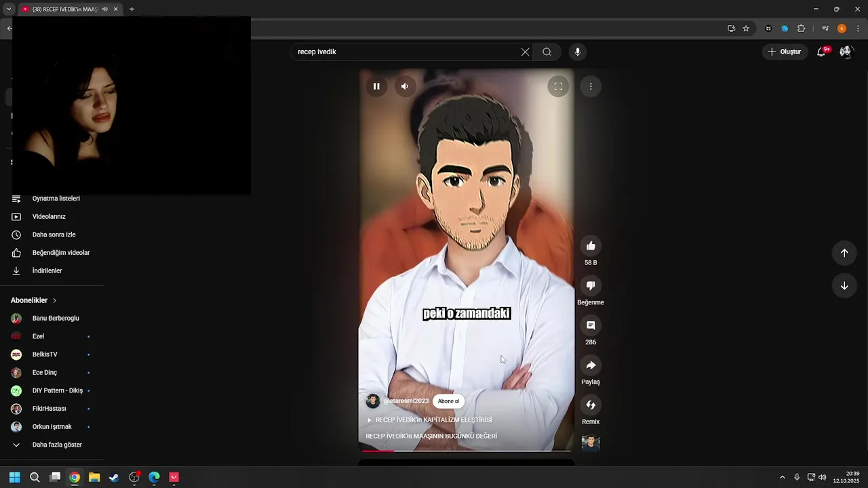Open the tab search dropdown arrow
The height and width of the screenshot is (488, 868).
(9, 9)
